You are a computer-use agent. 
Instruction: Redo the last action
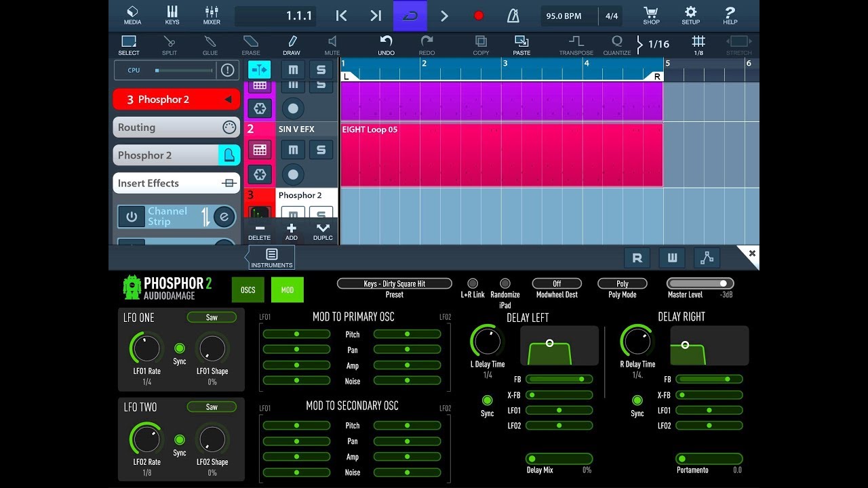click(x=427, y=45)
